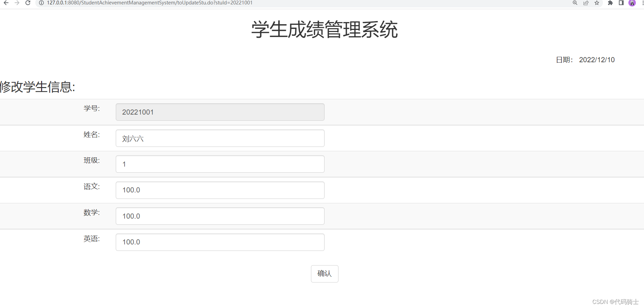This screenshot has height=308, width=644.
Task: Click the grayed-out 学号 student ID field
Action: click(220, 112)
